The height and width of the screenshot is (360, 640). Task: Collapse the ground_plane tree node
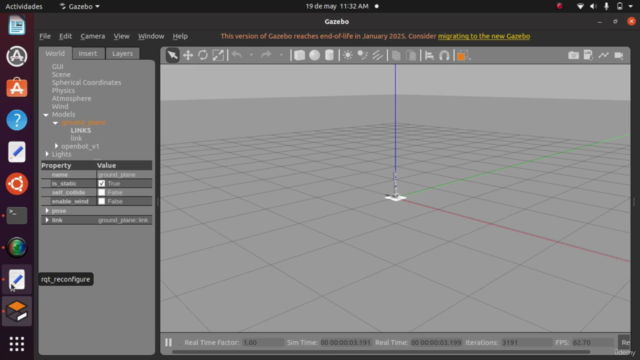[55, 122]
